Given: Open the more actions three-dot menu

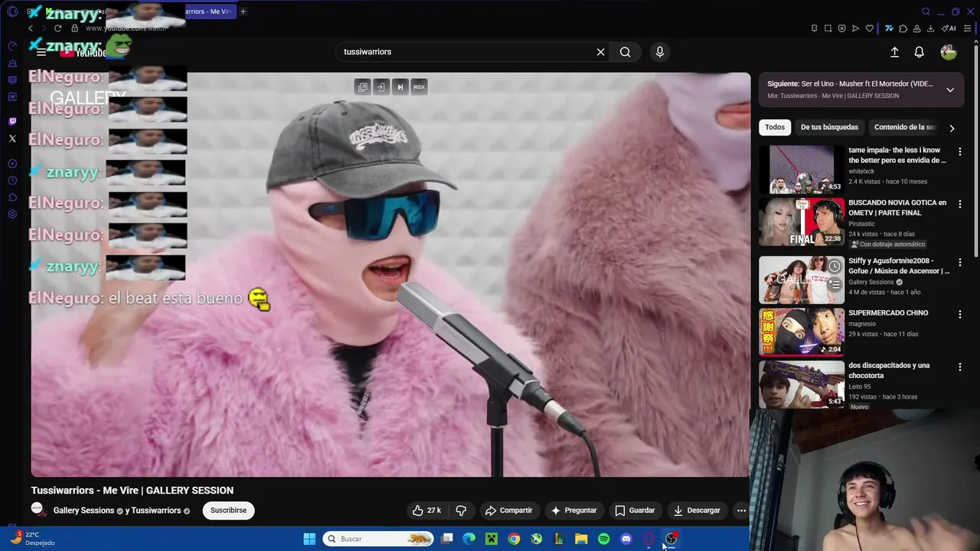Looking at the screenshot, I should [741, 510].
